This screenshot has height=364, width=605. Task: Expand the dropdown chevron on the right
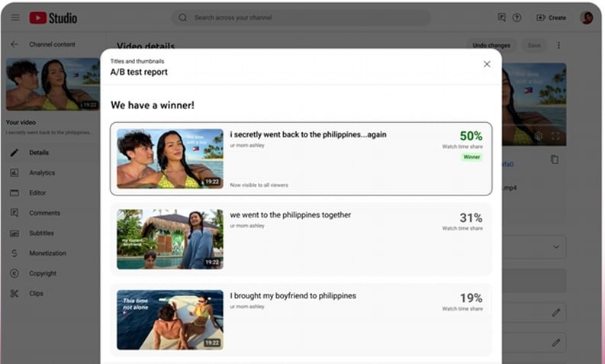556,246
